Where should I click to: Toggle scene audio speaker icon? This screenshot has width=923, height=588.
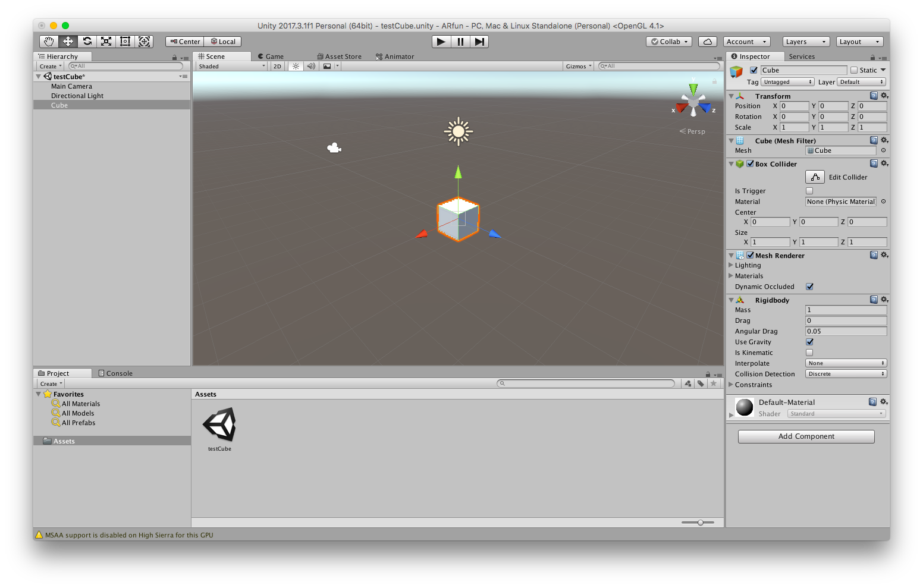[311, 66]
